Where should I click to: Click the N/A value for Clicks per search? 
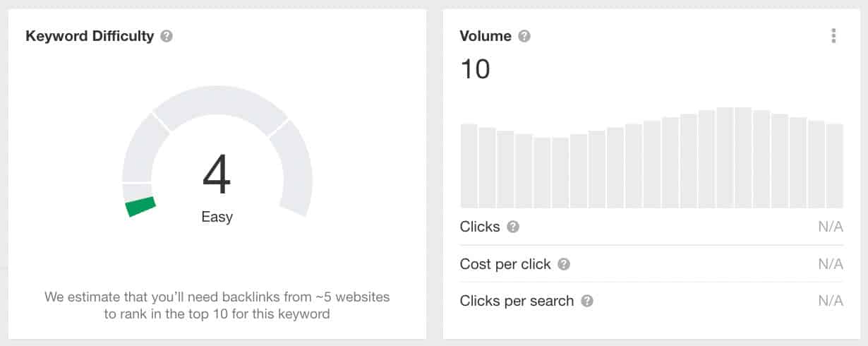831,301
